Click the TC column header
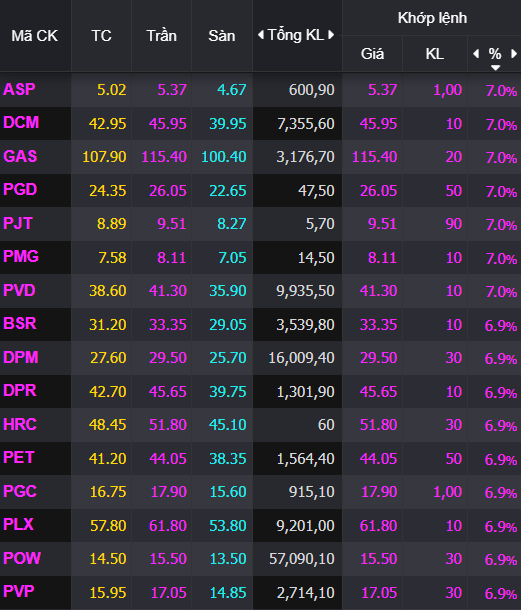This screenshot has width=521, height=610. tap(101, 36)
